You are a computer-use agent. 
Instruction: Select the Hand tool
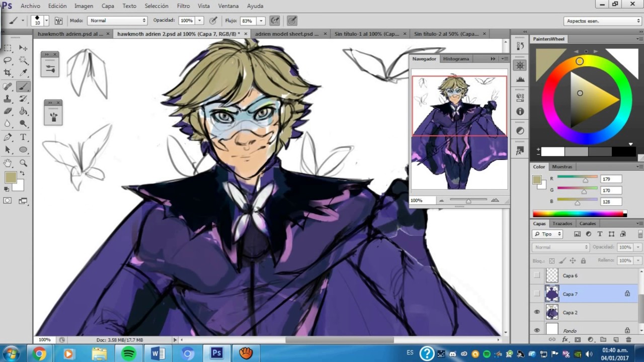tap(8, 163)
